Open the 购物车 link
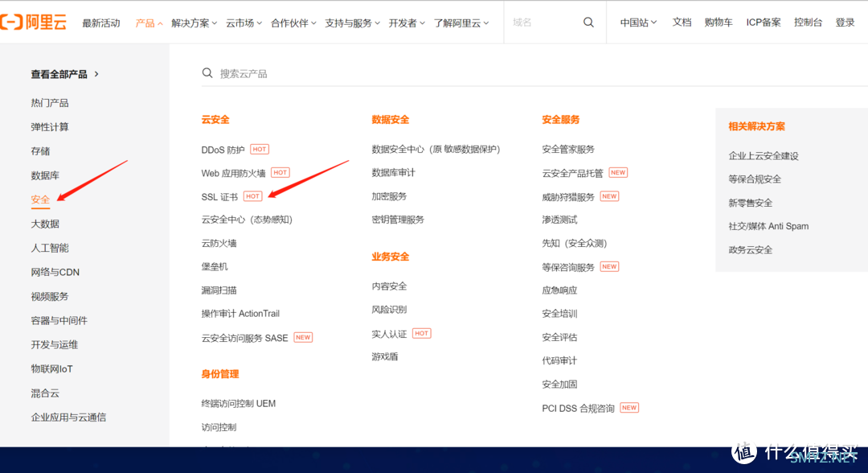Screen dimensions: 868x473 (719, 23)
